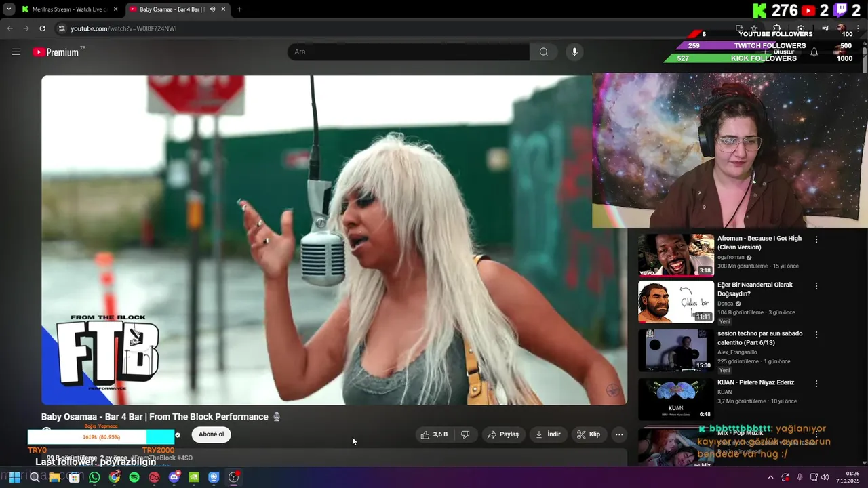
Task: Open Spotify from taskbar
Action: 134,477
